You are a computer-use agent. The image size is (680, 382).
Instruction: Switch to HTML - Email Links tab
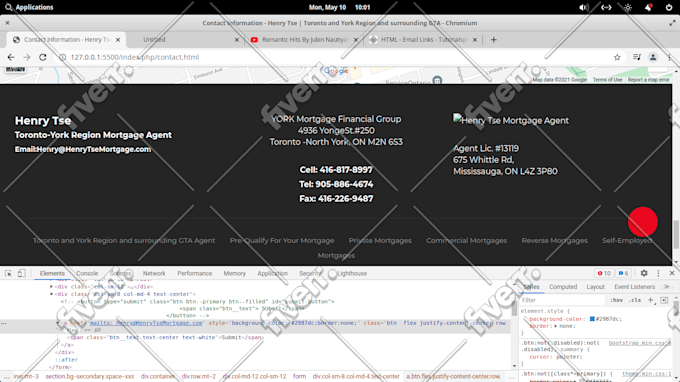pos(423,39)
